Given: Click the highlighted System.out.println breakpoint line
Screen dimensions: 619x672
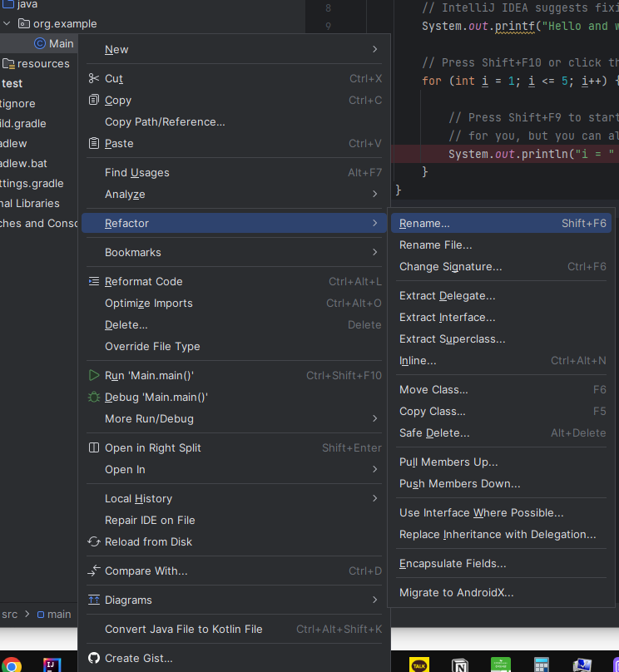Looking at the screenshot, I should coord(505,154).
